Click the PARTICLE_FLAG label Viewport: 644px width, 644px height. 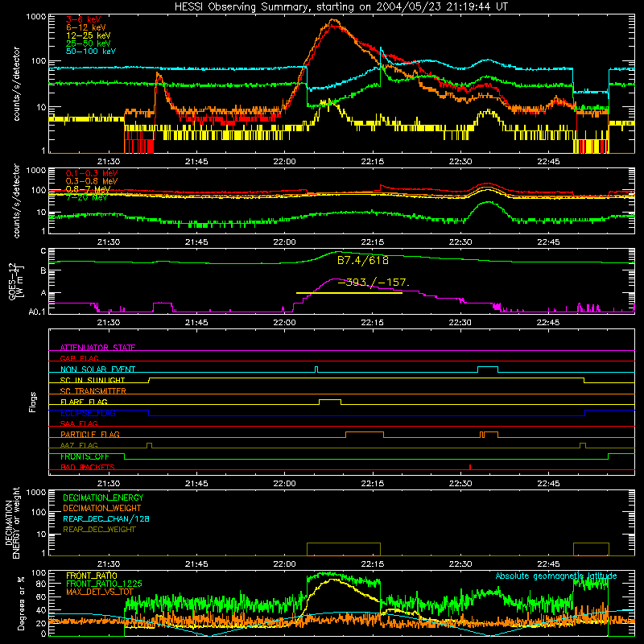coord(89,434)
